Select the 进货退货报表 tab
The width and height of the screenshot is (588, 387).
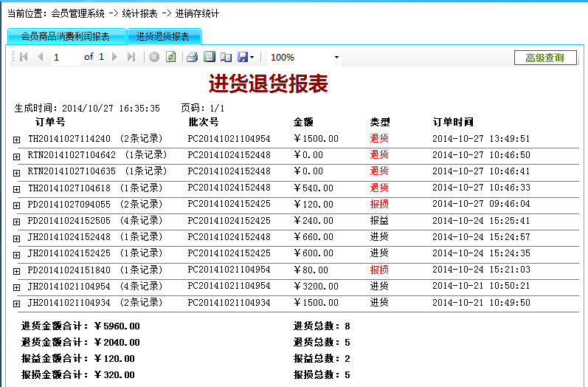[163, 36]
